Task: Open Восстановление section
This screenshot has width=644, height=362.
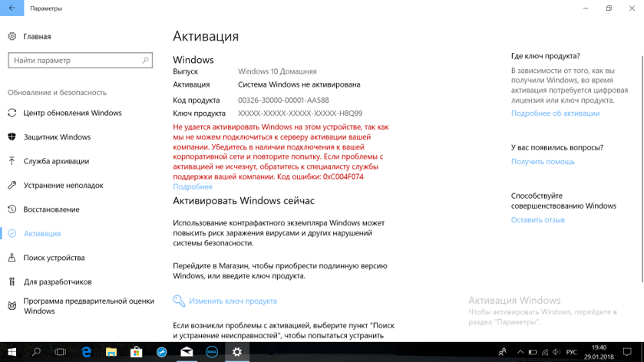Action: [x=51, y=209]
